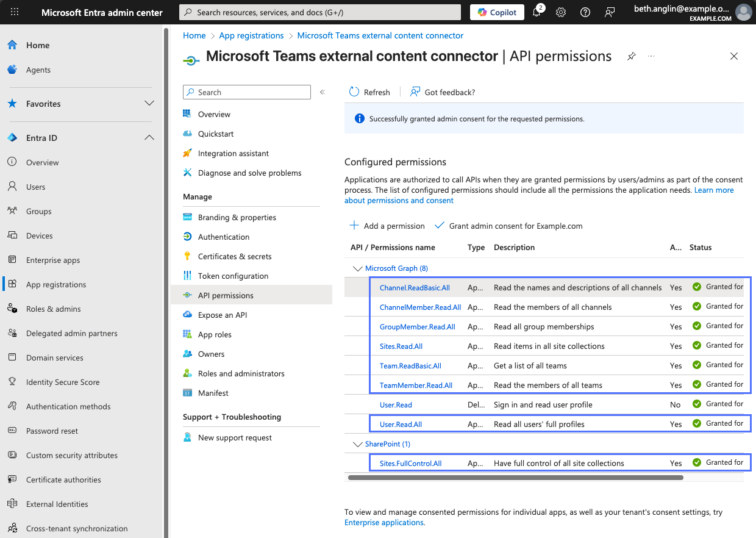Open Overview in the app resource menu
The image size is (756, 538).
click(x=214, y=114)
